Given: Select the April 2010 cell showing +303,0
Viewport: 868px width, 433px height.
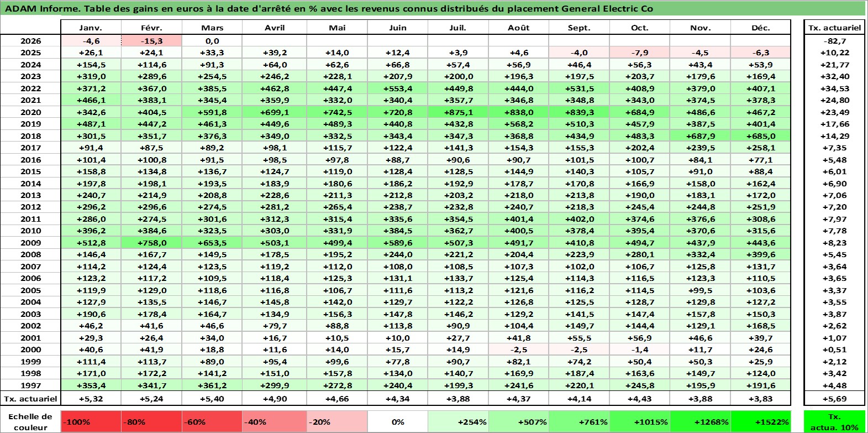Looking at the screenshot, I should [x=275, y=231].
